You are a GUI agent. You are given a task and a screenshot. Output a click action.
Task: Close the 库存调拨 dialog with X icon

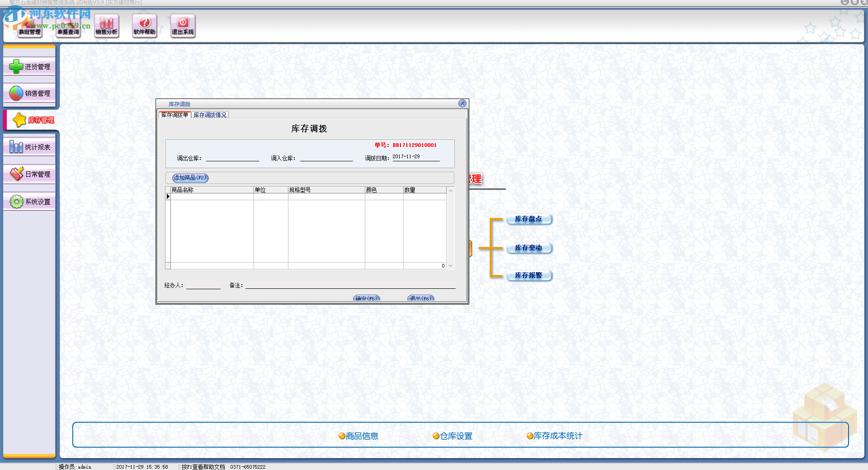click(x=462, y=103)
